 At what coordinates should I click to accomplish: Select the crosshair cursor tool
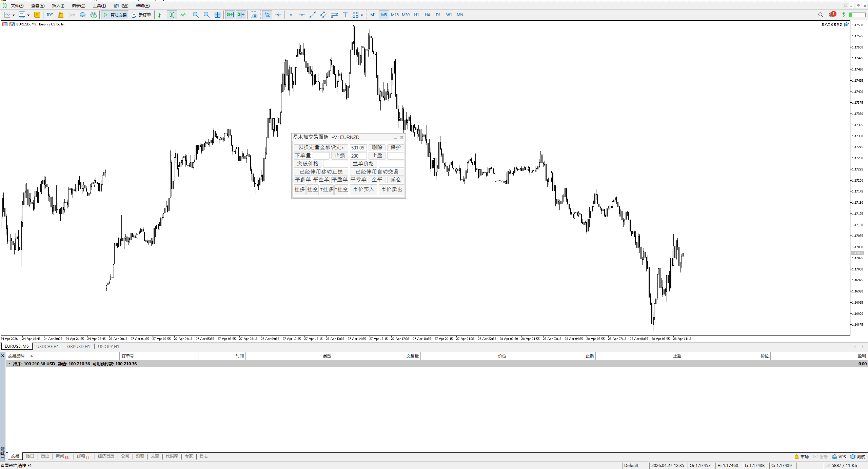coord(278,15)
